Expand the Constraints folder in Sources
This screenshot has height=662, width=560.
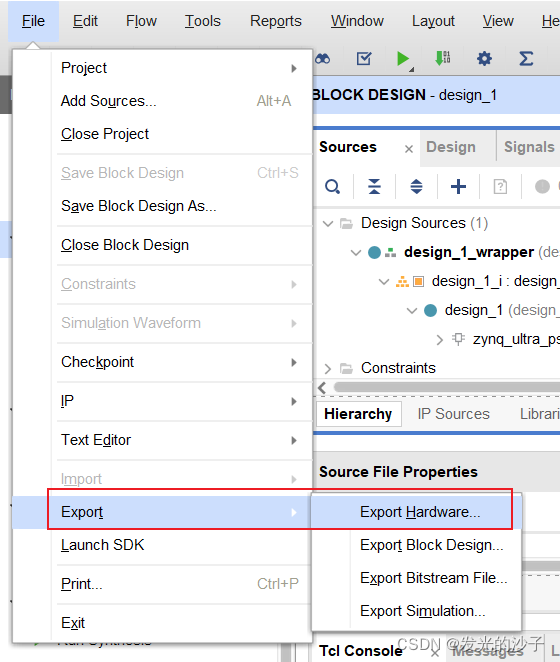tap(328, 369)
